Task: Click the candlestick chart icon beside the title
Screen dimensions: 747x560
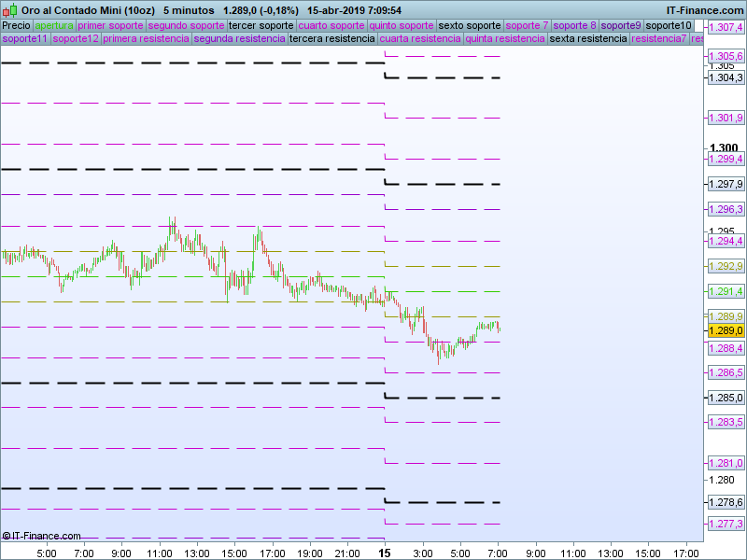Action: [9, 11]
